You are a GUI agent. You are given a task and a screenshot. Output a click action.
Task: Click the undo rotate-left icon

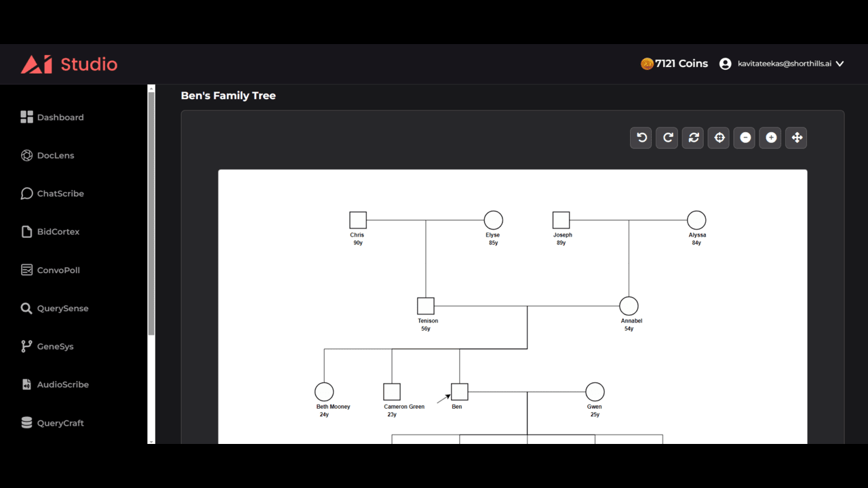tap(641, 138)
